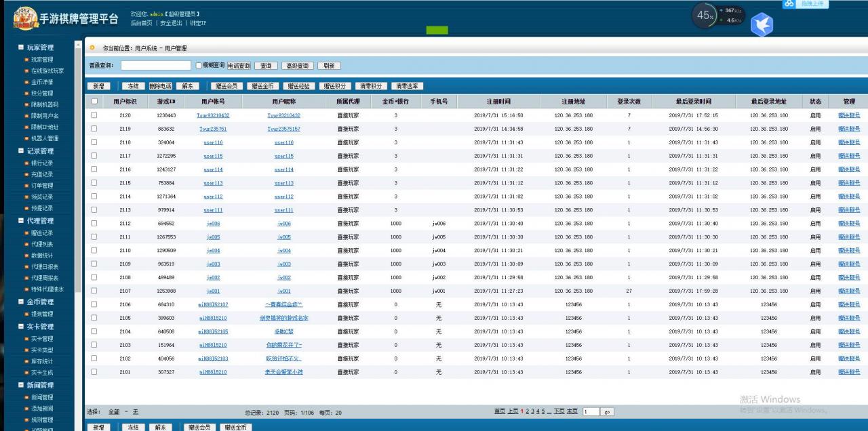Open 在线游戏玩家 in the sidebar
The height and width of the screenshot is (431, 868).
click(x=47, y=71)
